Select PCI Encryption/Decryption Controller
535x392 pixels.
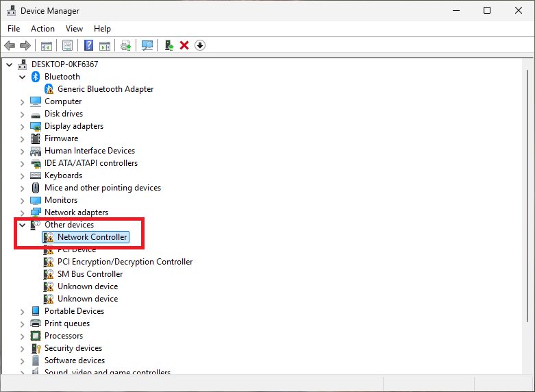tap(125, 262)
